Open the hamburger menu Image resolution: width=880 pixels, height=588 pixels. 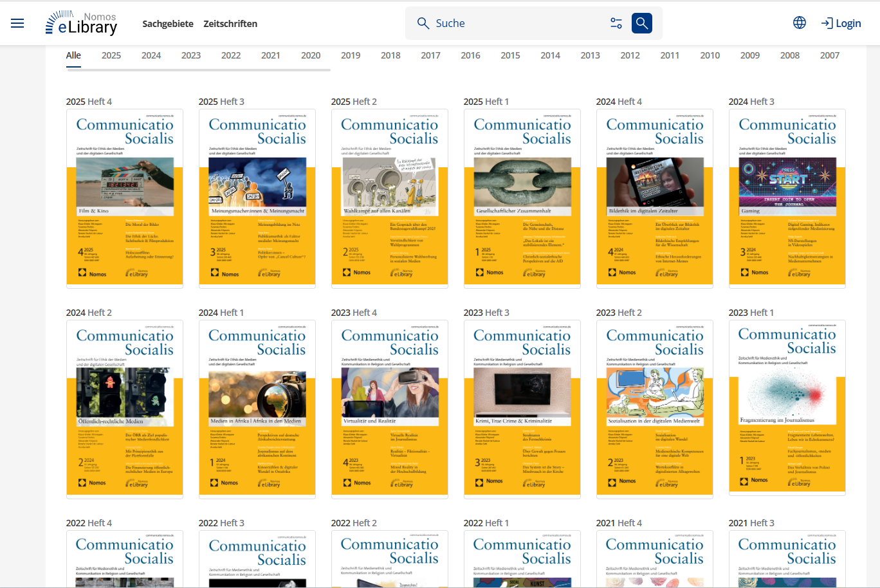click(x=17, y=23)
